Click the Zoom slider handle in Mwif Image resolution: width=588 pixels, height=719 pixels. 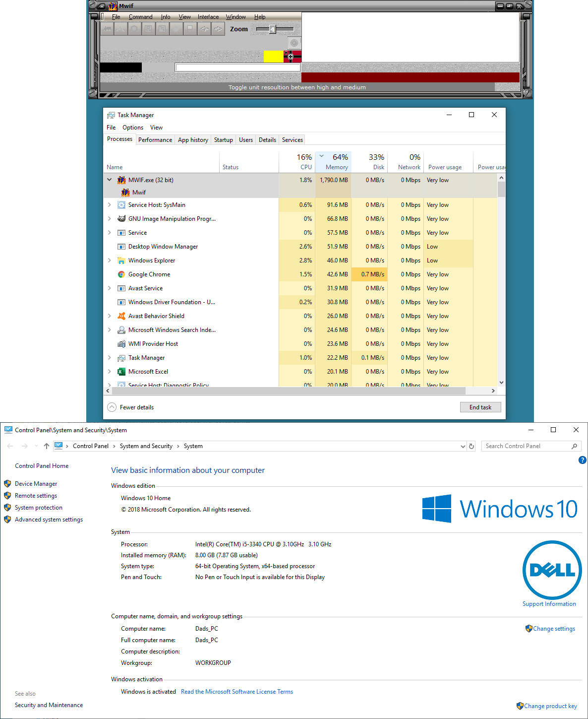[x=272, y=29]
